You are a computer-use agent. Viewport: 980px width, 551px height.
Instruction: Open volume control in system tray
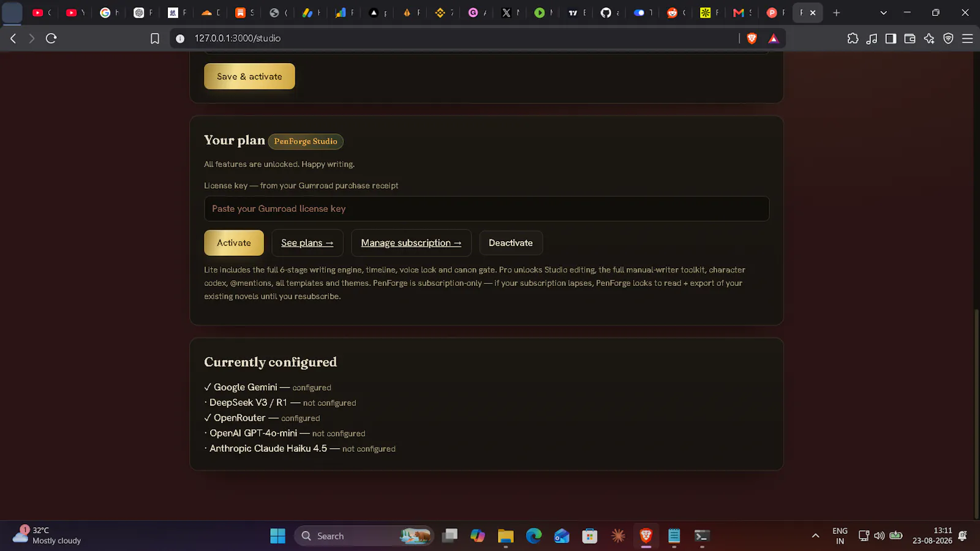pyautogui.click(x=879, y=536)
